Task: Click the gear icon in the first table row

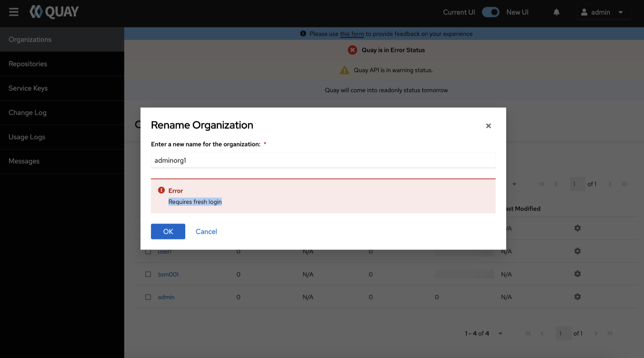Action: click(577, 228)
